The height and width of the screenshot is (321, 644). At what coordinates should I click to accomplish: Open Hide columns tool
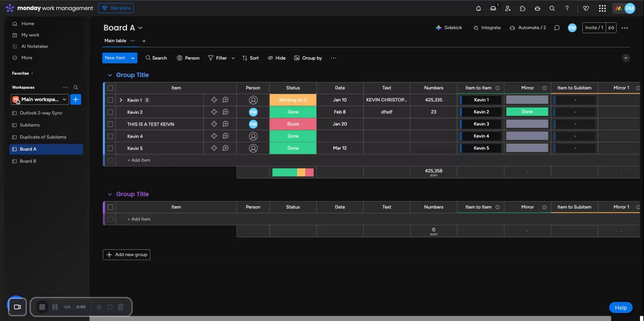277,58
